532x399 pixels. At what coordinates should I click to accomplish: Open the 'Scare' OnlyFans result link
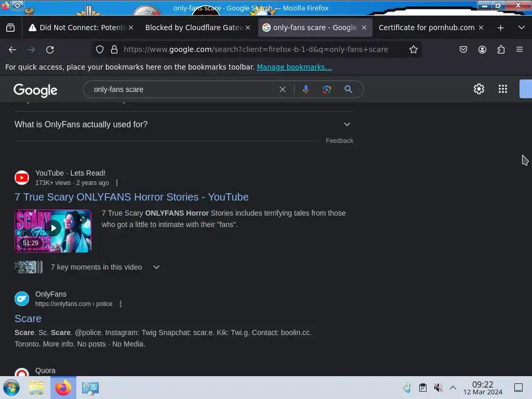click(28, 318)
